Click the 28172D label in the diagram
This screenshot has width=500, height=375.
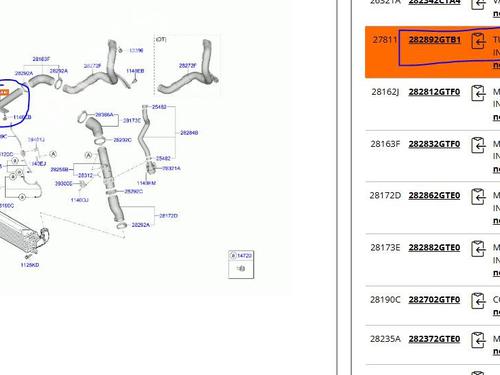(x=168, y=216)
